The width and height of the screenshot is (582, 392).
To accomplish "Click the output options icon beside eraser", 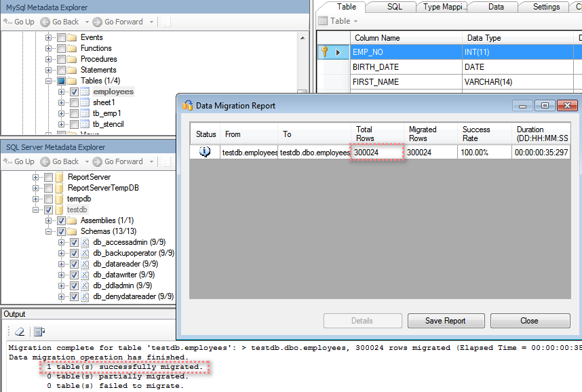I will click(39, 332).
